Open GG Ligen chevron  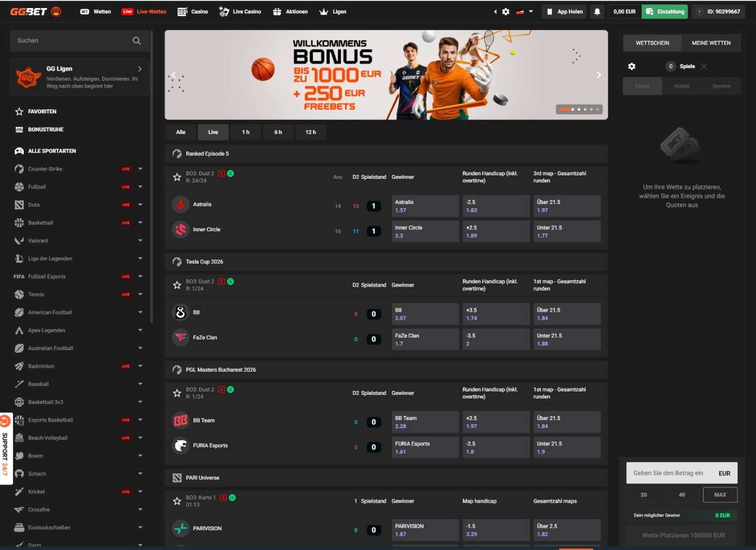click(140, 68)
